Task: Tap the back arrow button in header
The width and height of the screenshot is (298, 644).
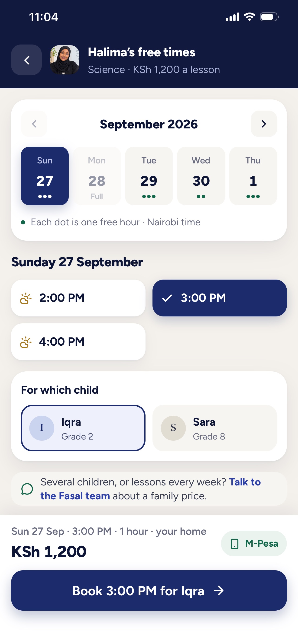Action: [26, 60]
